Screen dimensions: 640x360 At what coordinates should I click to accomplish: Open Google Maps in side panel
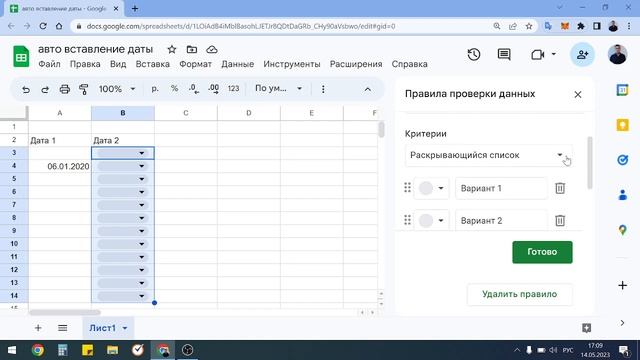622,230
